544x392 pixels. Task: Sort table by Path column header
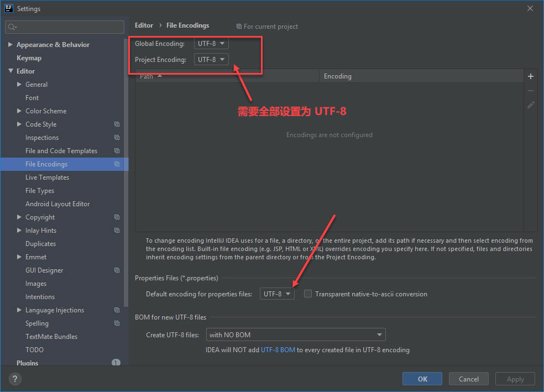(x=227, y=76)
